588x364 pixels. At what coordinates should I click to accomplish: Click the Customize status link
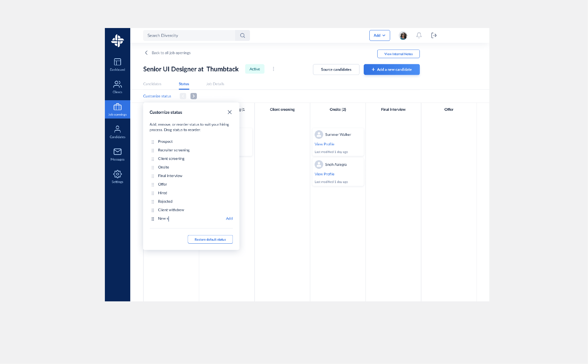pos(157,96)
